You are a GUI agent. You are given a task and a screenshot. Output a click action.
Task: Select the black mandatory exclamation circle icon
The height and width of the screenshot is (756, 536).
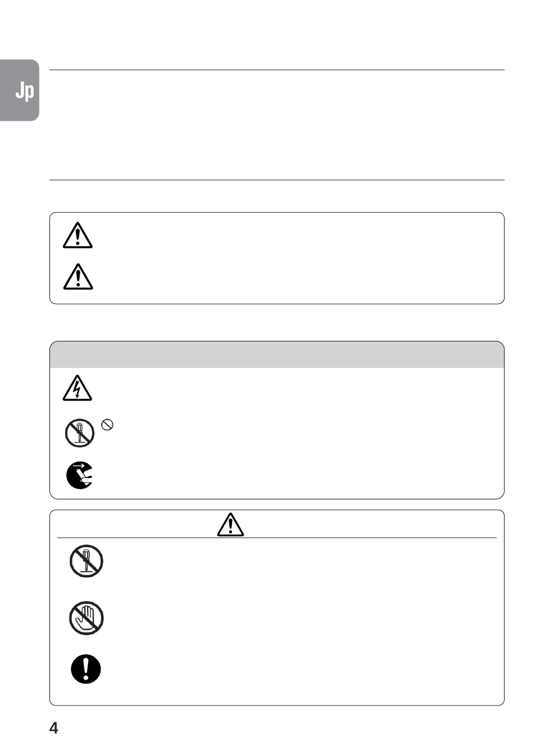click(86, 669)
